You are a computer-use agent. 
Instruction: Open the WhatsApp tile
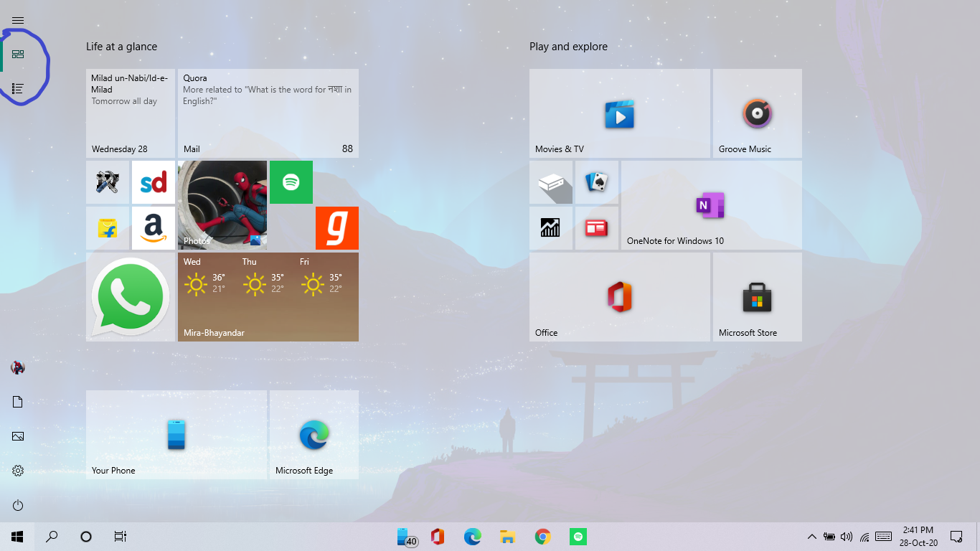coord(131,297)
